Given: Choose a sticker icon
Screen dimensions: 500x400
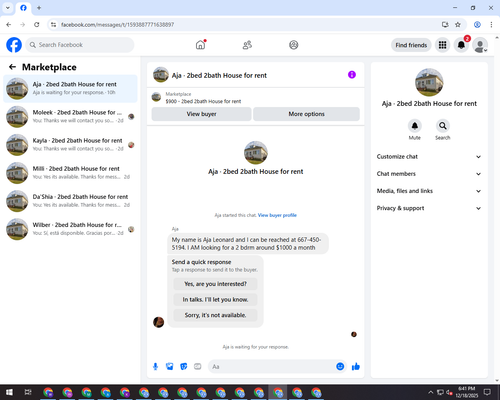Looking at the screenshot, I should tap(184, 367).
